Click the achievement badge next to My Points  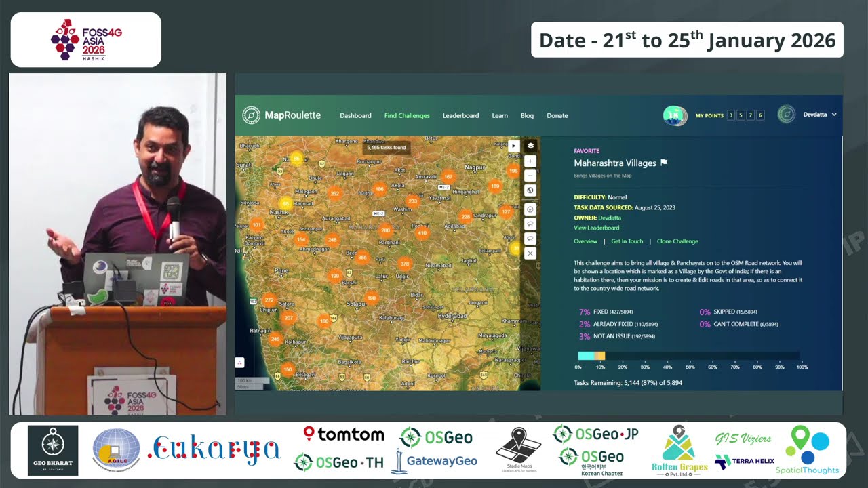tap(675, 115)
